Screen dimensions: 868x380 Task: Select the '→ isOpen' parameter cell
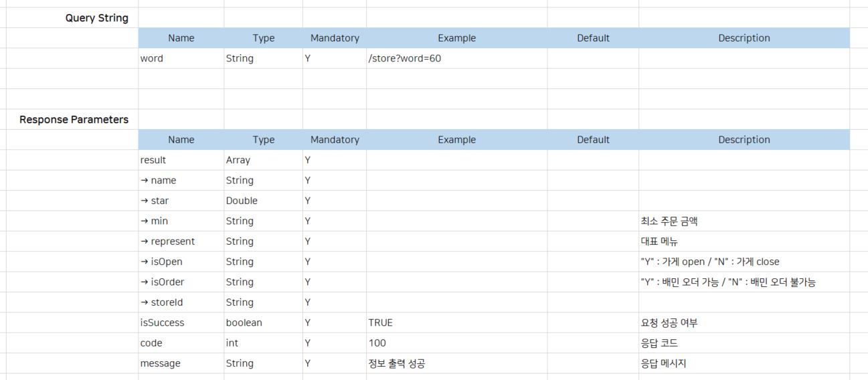point(161,262)
